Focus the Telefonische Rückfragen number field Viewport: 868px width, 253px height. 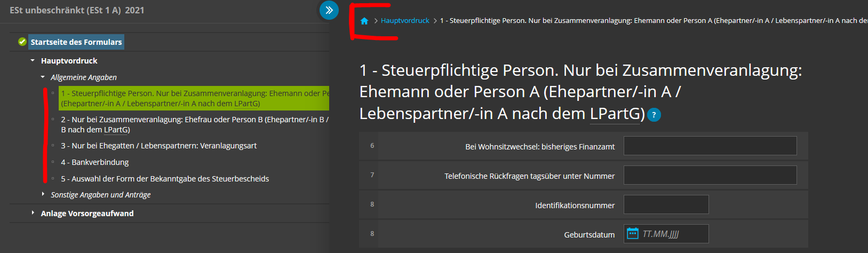coord(710,175)
